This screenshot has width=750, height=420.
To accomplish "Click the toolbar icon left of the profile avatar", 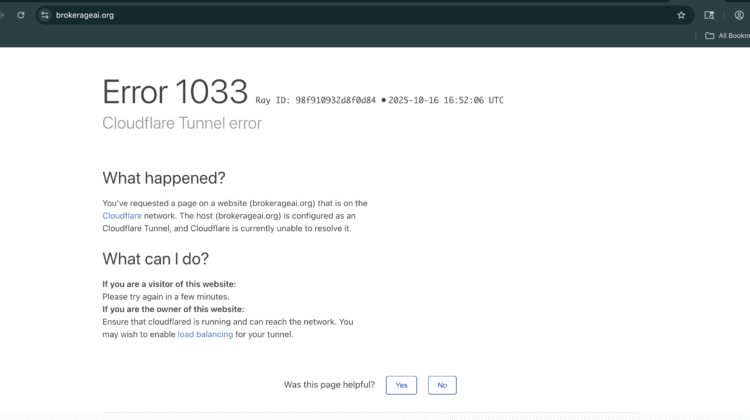I will [709, 15].
